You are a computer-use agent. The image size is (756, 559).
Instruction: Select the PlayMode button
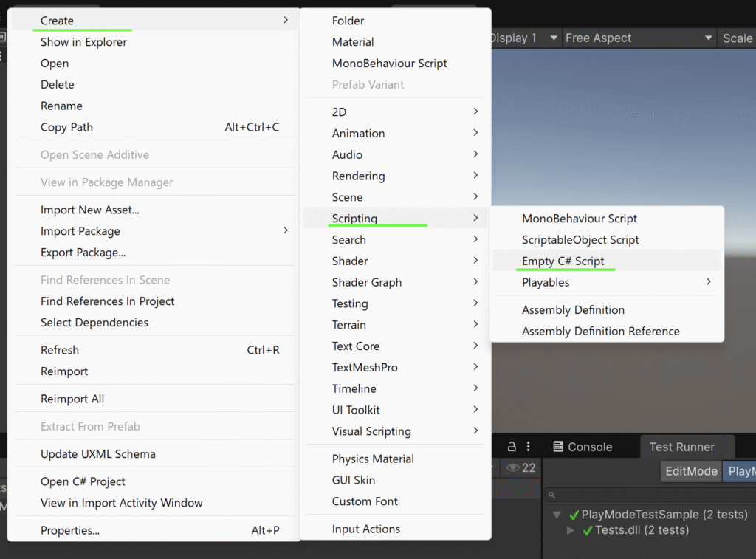(x=739, y=470)
